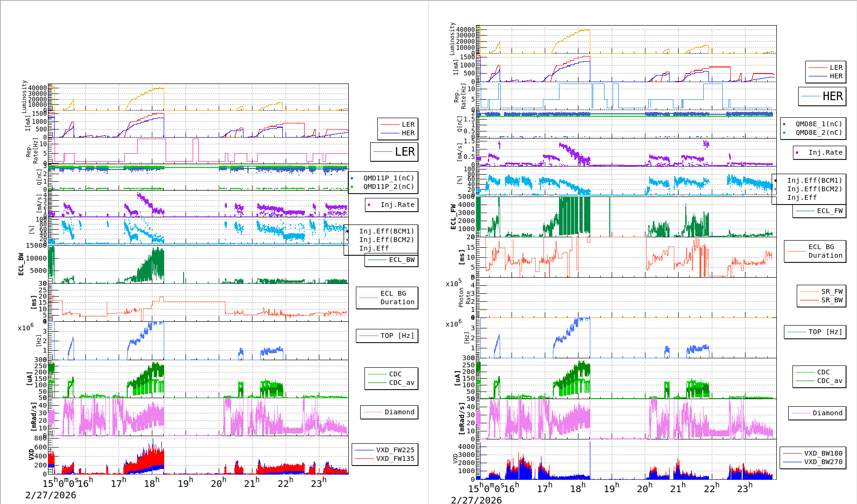The height and width of the screenshot is (504, 857).
Task: Click the x10^5 scale exponent label
Action: point(453,284)
